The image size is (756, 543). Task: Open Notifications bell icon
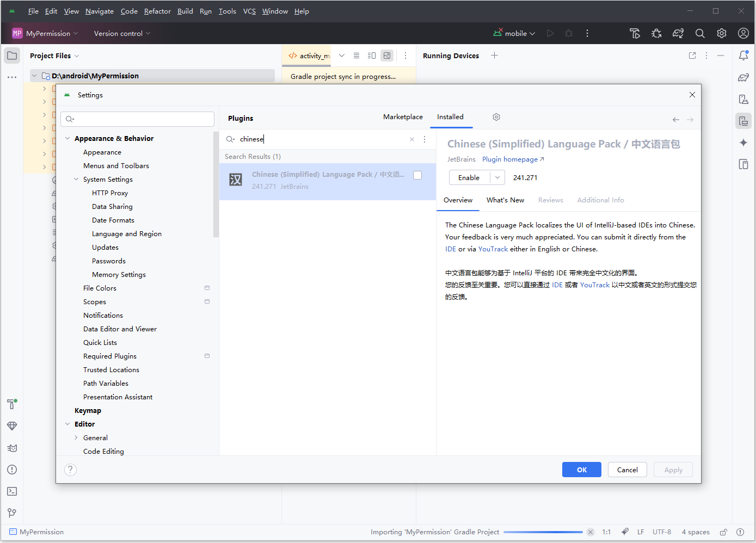743,55
